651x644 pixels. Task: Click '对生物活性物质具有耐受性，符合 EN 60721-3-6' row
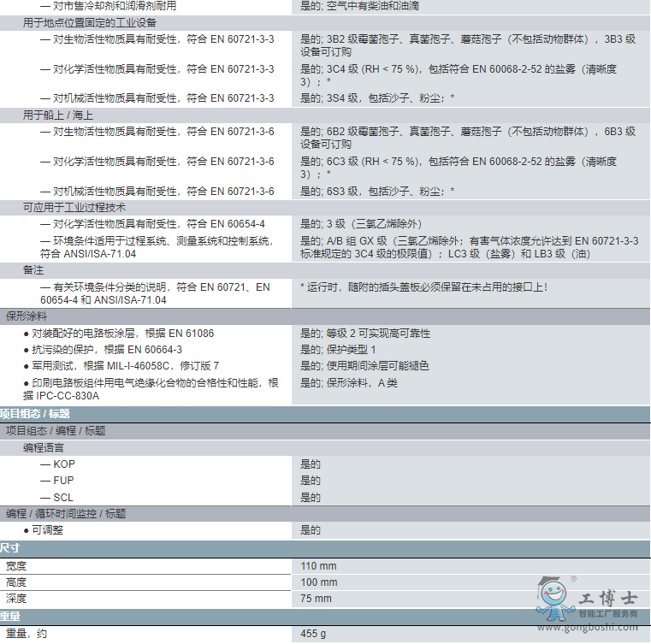pyautogui.click(x=157, y=132)
